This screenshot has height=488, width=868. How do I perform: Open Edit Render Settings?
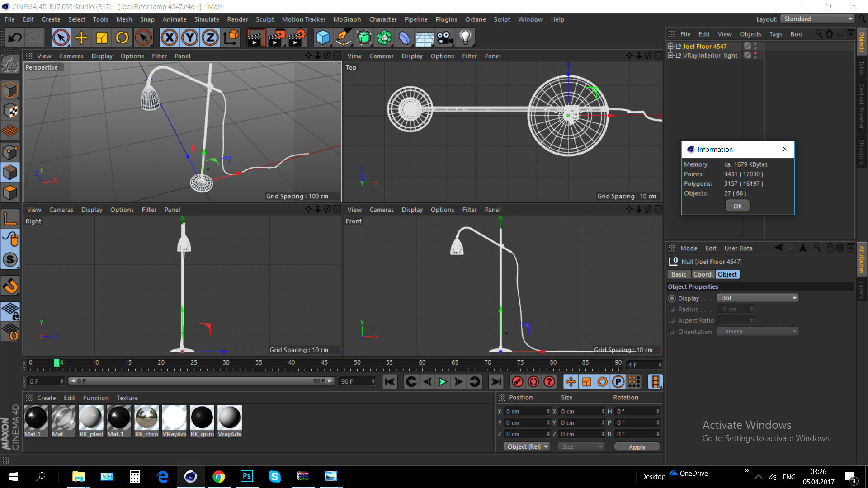(x=297, y=38)
